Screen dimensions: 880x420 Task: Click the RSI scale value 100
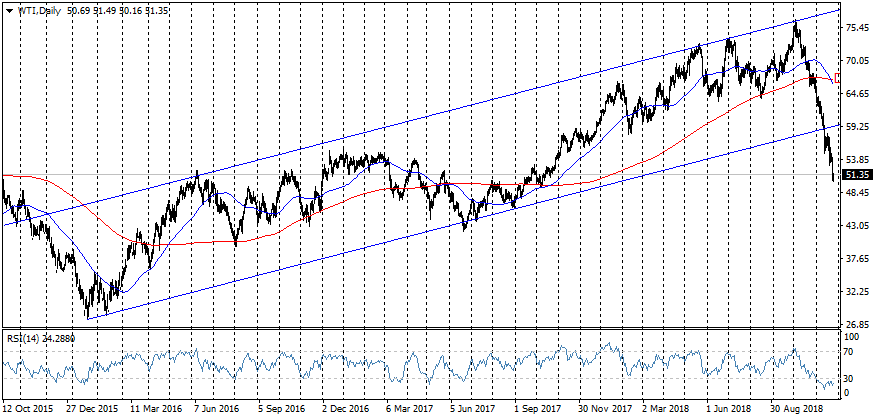click(853, 338)
